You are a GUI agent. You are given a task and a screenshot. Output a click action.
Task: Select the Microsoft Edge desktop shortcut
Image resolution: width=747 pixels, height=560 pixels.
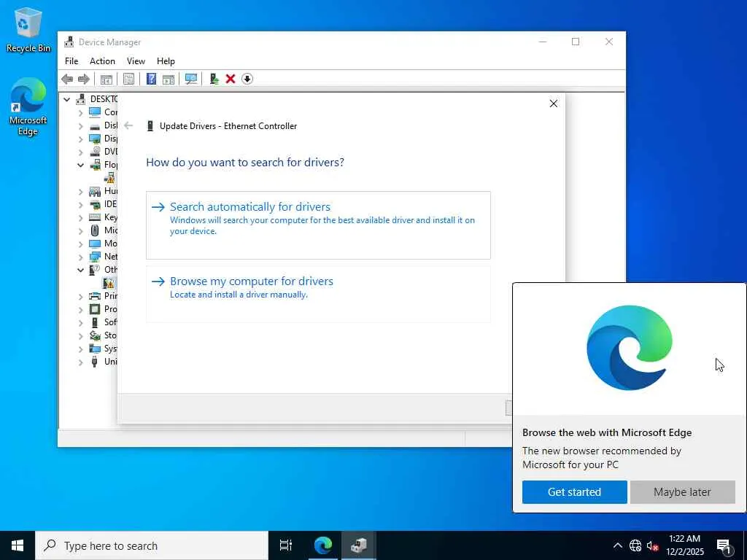28,106
